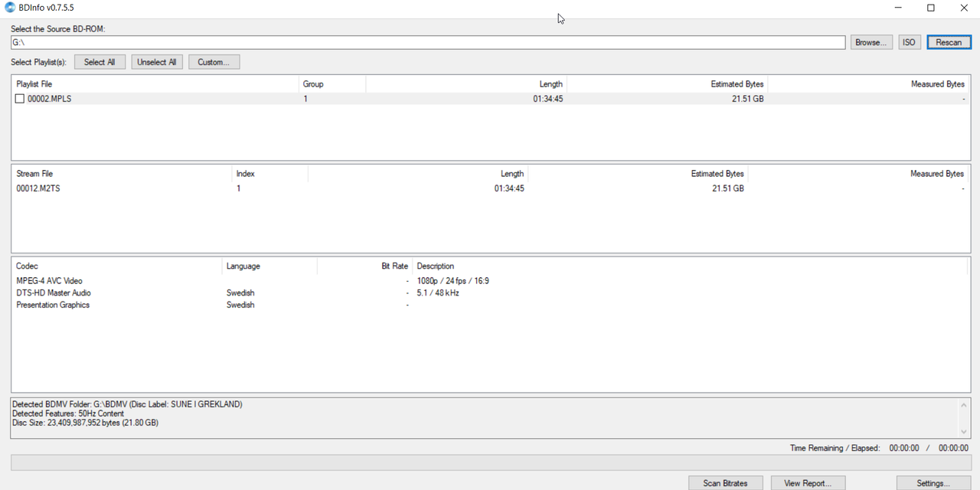Select 00002.MPLS playlist row
The width and height of the screenshot is (980, 490).
click(490, 99)
